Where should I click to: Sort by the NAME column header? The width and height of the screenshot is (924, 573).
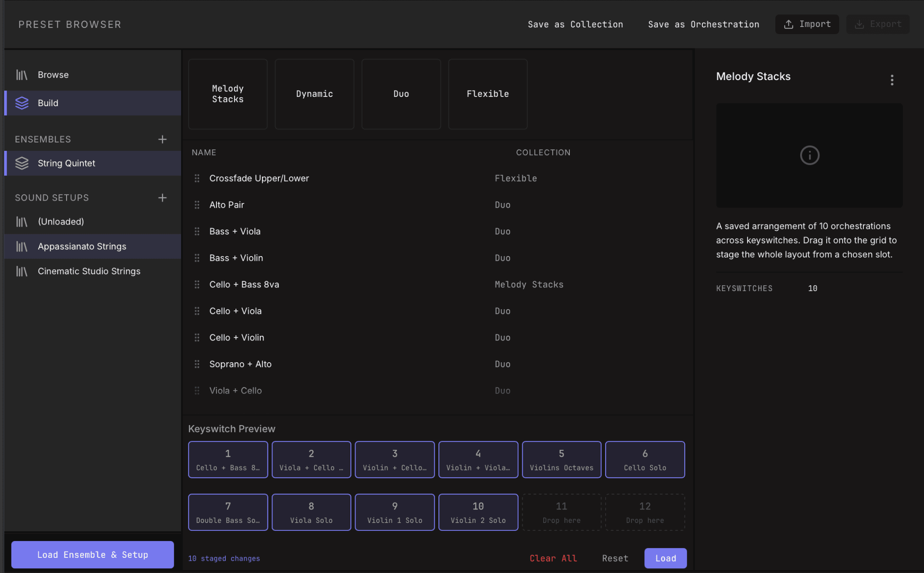204,153
